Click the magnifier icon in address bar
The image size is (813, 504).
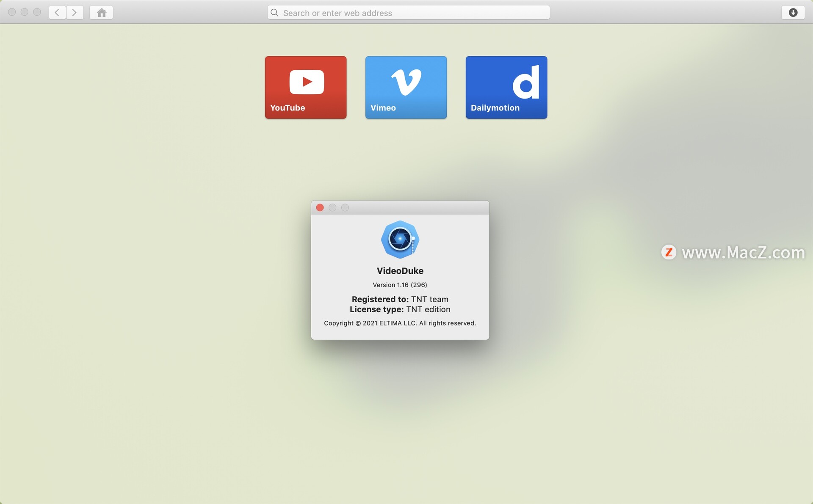point(274,13)
